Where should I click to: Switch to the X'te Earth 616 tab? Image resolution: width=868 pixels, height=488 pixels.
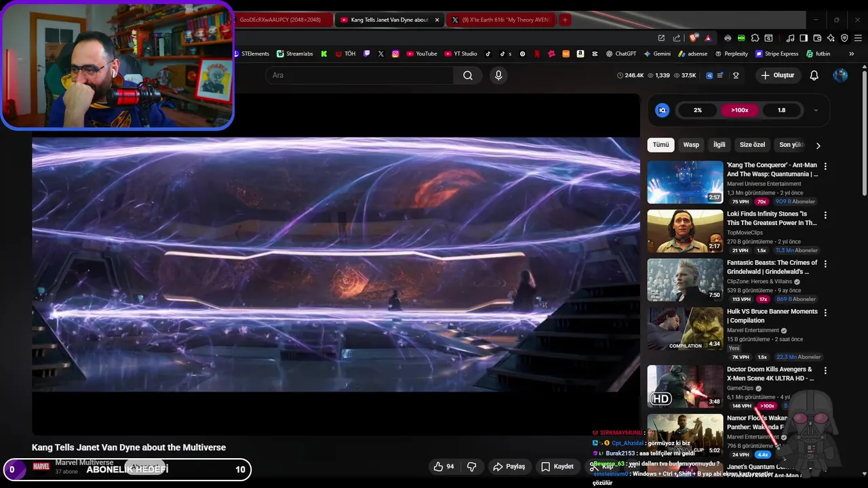coord(500,20)
